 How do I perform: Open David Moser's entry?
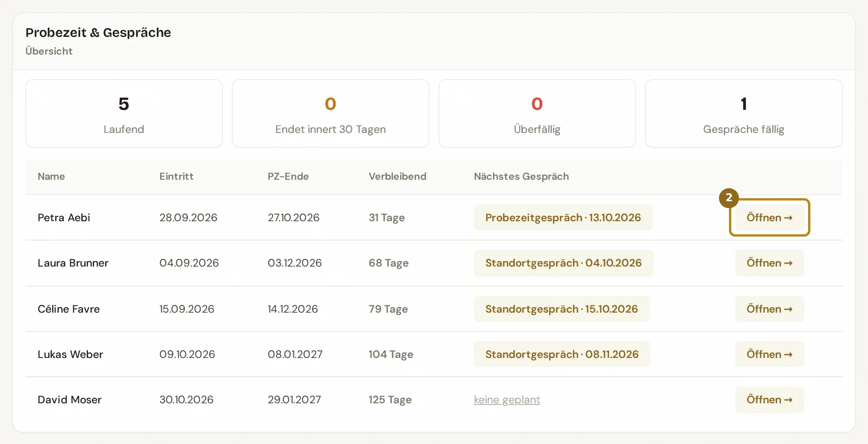[x=769, y=400]
